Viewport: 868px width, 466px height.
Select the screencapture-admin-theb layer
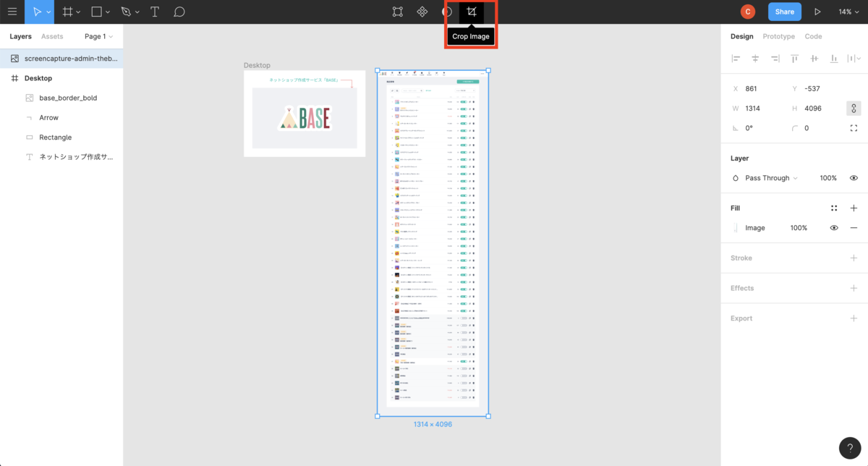pyautogui.click(x=61, y=58)
